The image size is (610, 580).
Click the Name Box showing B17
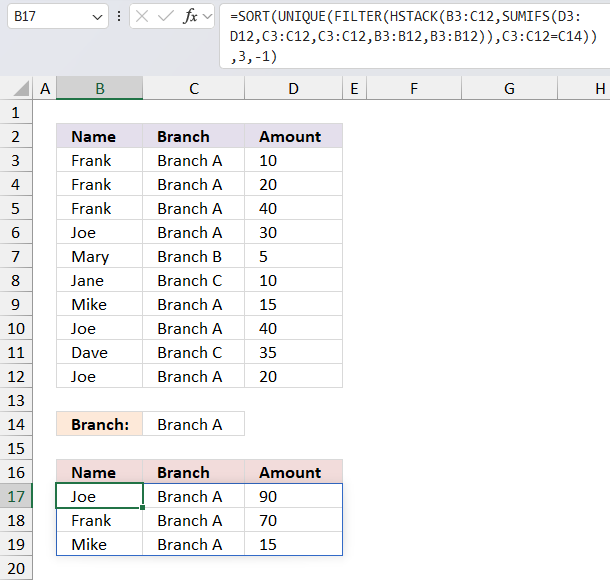pos(58,16)
